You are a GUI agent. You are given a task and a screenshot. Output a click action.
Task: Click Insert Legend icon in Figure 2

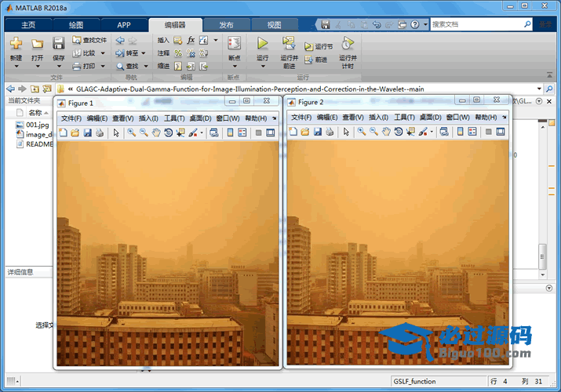[x=472, y=132]
